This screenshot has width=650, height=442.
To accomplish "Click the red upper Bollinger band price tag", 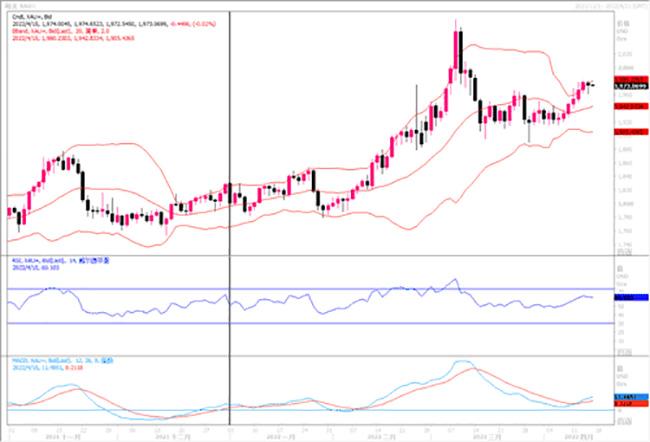I will (627, 78).
